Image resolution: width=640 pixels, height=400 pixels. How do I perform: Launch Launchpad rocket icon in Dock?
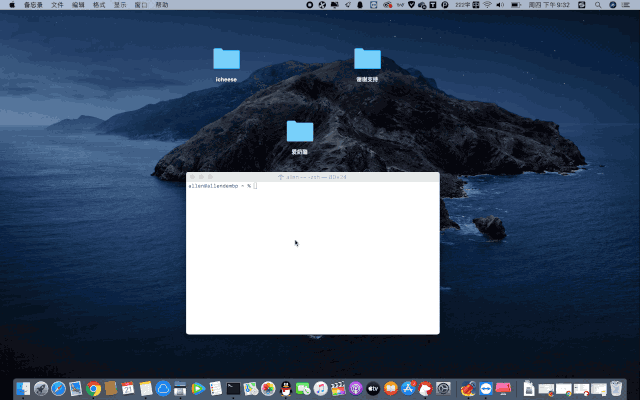coord(41,389)
